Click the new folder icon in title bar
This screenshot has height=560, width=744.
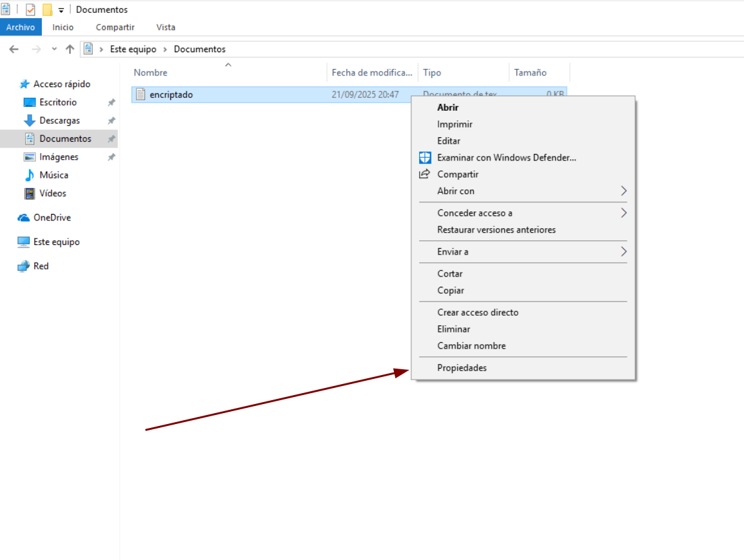pos(47,9)
